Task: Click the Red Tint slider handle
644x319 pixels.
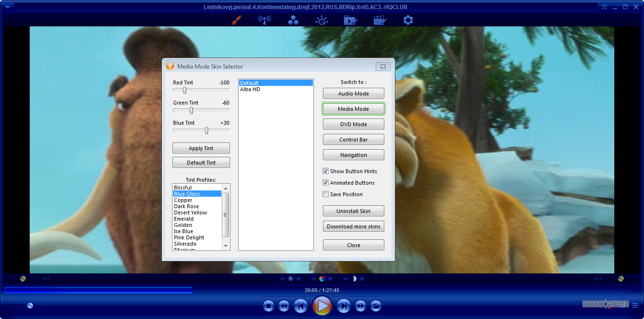Action: pyautogui.click(x=184, y=90)
